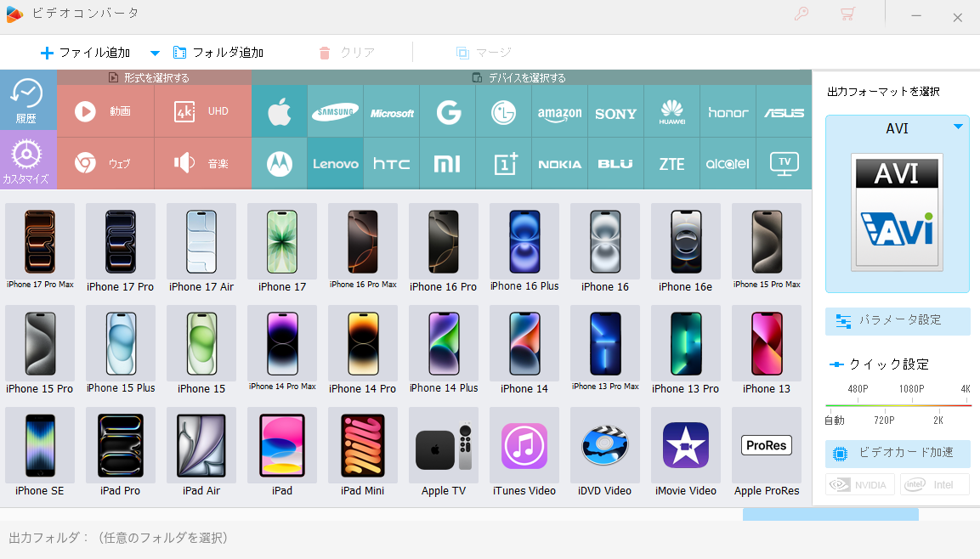
Task: Choose the Microsoft device brand
Action: pos(392,111)
